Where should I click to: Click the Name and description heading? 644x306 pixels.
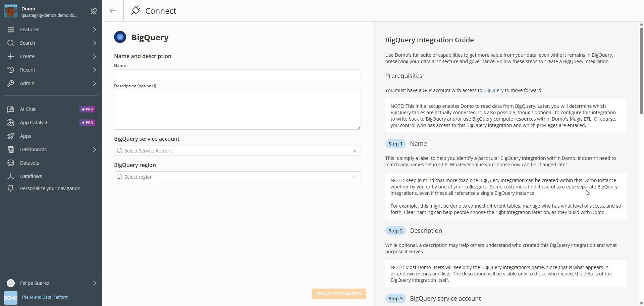(x=143, y=56)
